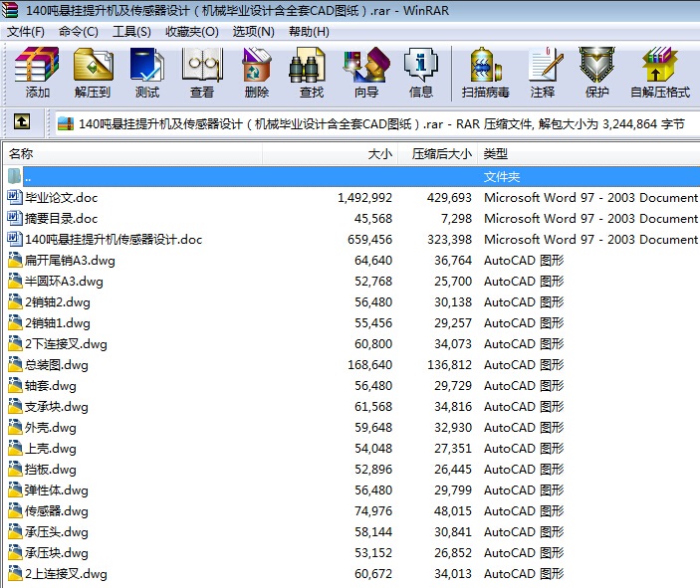700x588 pixels.
Task: Select file 2上连接叉.dwg
Action: pyautogui.click(x=66, y=574)
